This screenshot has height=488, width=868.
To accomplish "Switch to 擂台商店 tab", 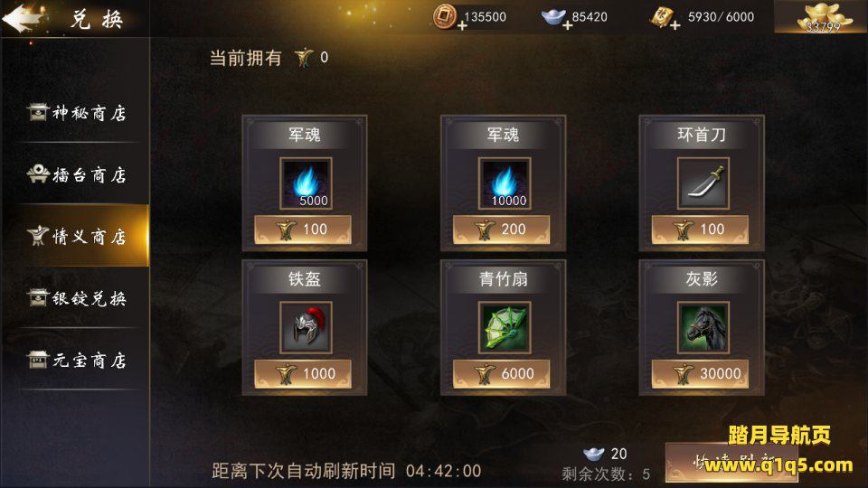I will [76, 174].
